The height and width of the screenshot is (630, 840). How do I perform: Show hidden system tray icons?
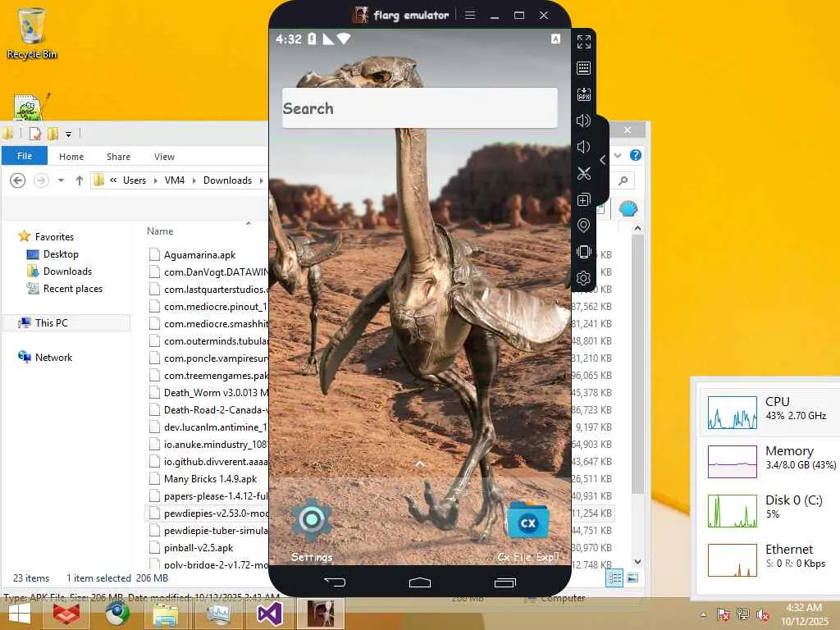(x=703, y=614)
